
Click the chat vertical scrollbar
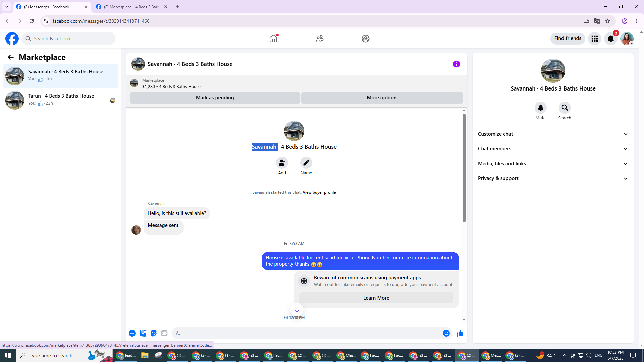(x=464, y=168)
